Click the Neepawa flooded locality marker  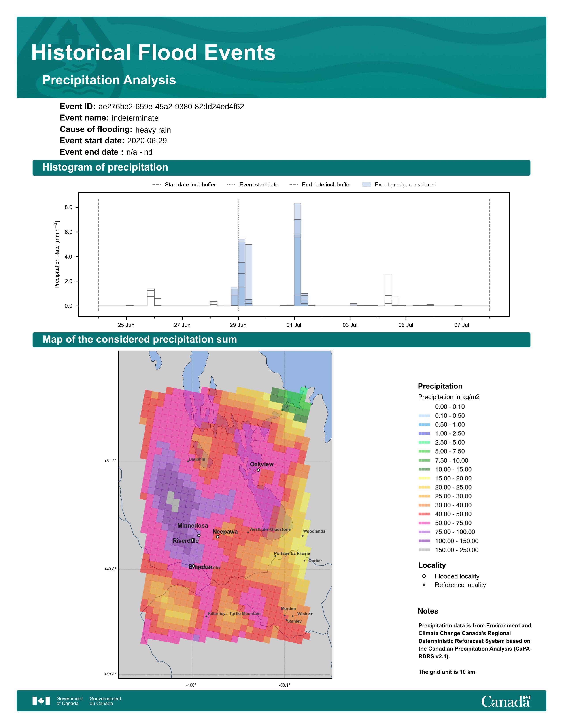pos(217,537)
